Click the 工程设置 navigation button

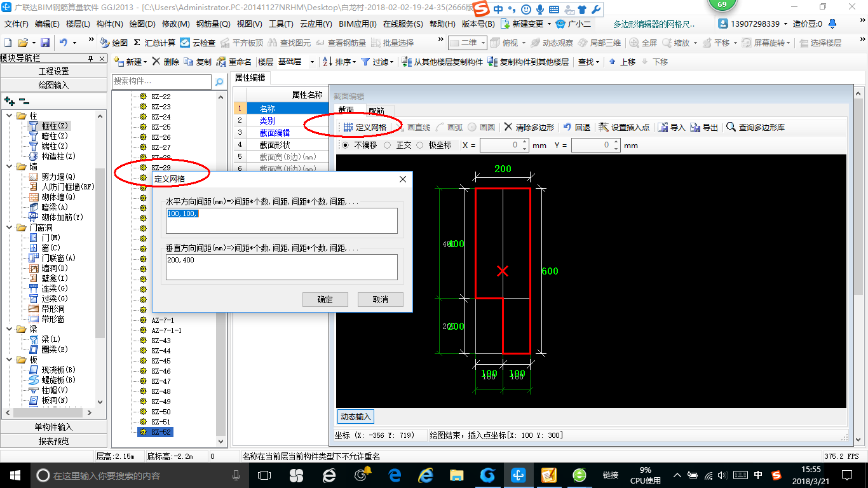point(54,71)
